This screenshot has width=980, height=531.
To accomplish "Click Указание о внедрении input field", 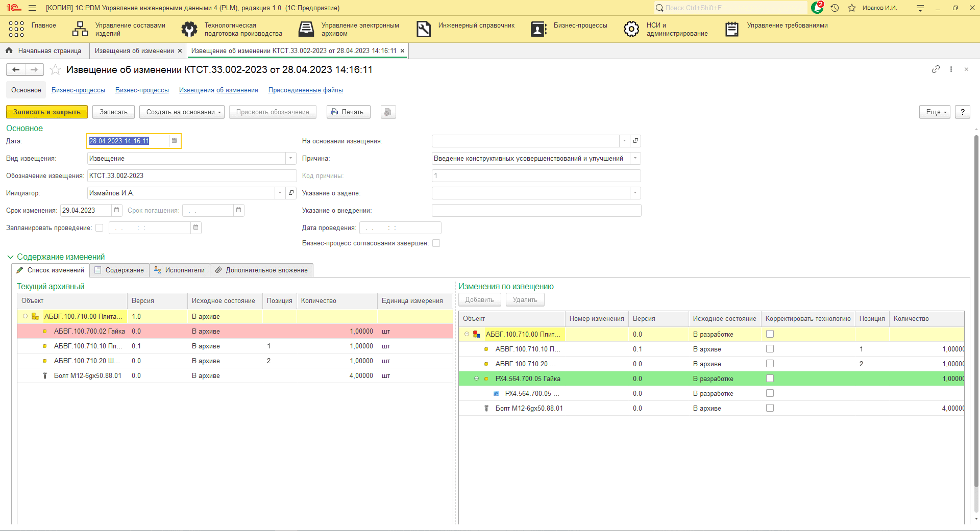I will click(536, 210).
